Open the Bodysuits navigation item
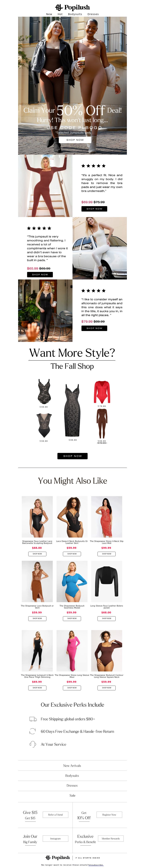This screenshot has height=868, width=145. coord(75,14)
